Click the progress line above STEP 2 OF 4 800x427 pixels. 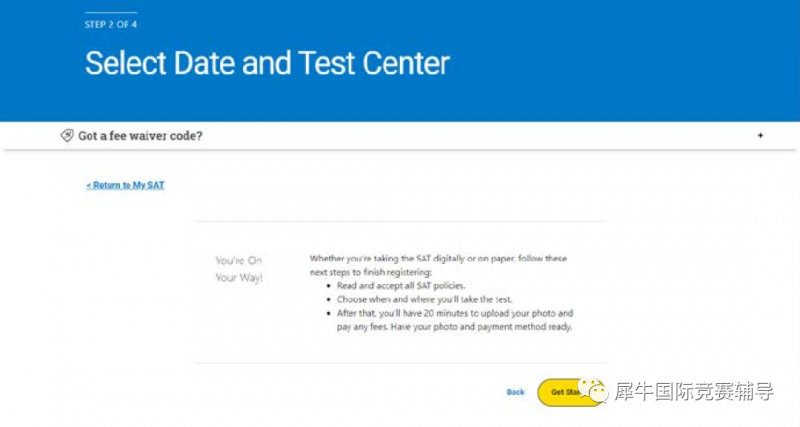click(x=111, y=12)
